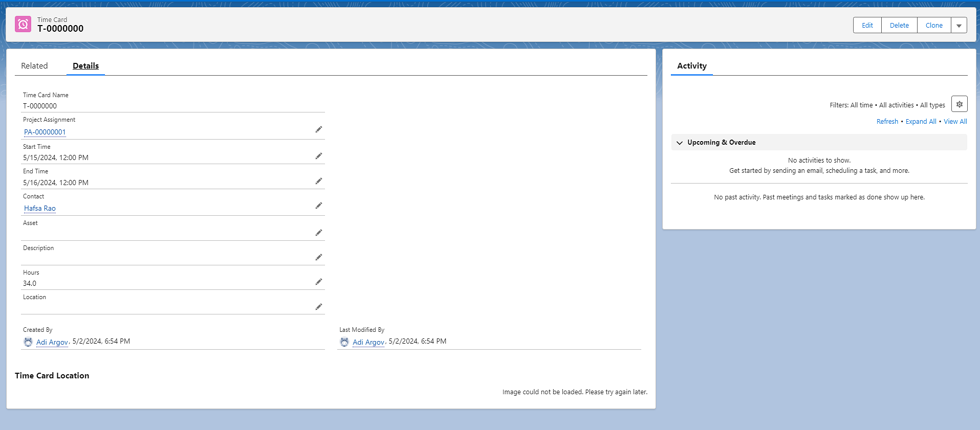
Task: Open the more actions dropdown arrow
Action: [x=959, y=26]
